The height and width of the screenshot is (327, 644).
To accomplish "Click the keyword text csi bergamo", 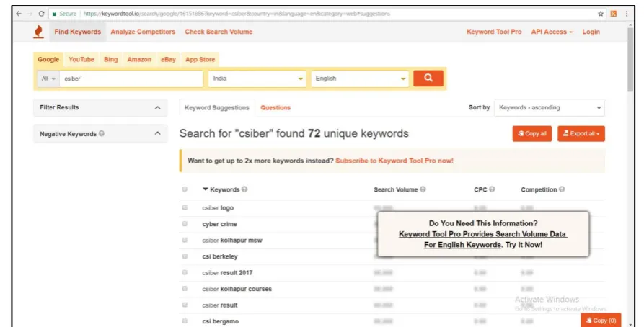I will (x=221, y=321).
